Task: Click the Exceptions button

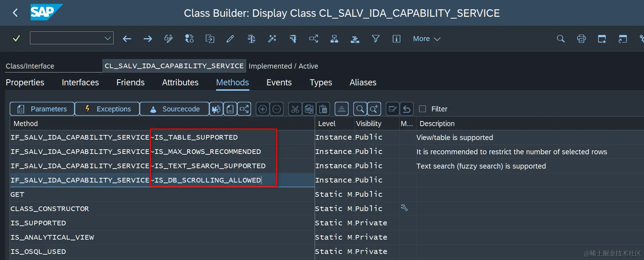Action: click(107, 109)
